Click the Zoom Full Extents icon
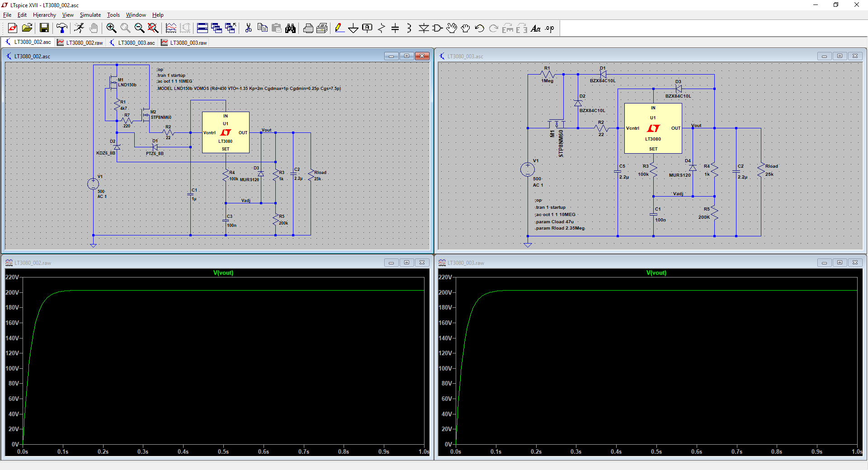 (153, 28)
